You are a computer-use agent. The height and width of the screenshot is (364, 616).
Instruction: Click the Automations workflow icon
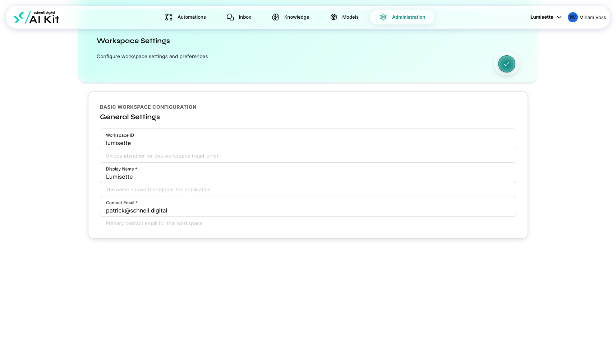click(x=169, y=17)
